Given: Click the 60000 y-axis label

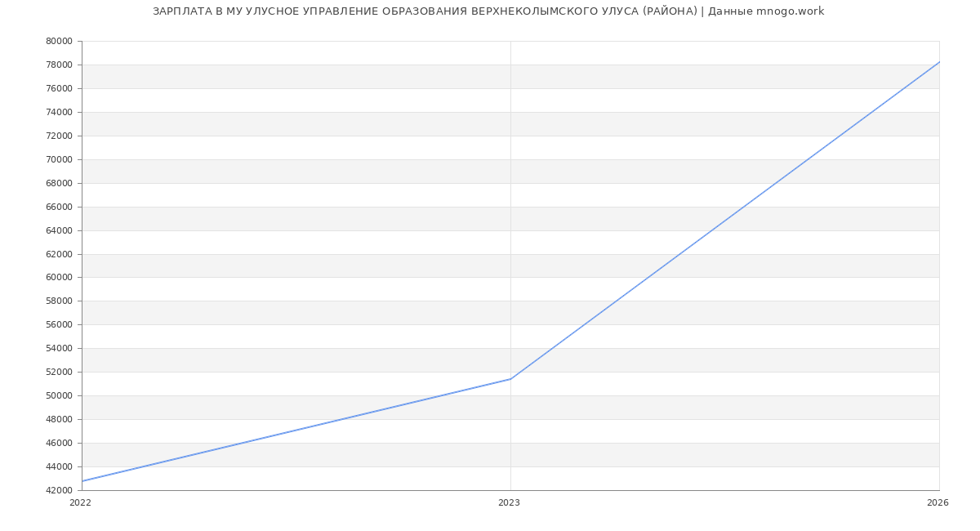Looking at the screenshot, I should 60,277.
